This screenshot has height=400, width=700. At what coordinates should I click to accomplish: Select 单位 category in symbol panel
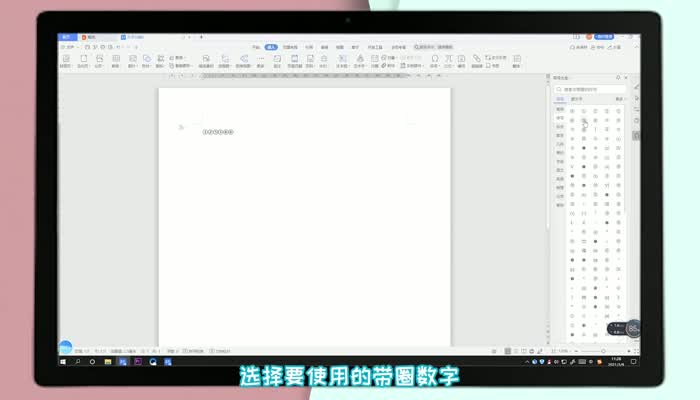tap(560, 153)
